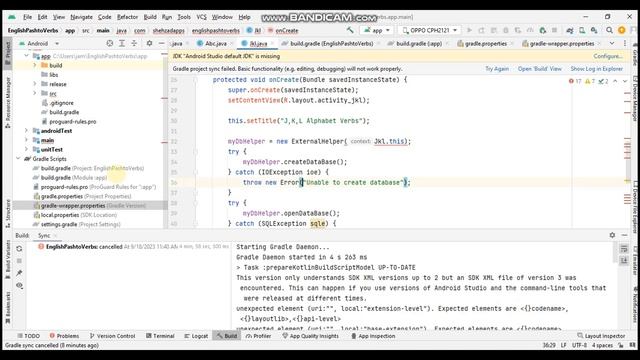Screen dimensions: 640x360
Task: Click the errors count inspection widget
Action: [x=575, y=81]
